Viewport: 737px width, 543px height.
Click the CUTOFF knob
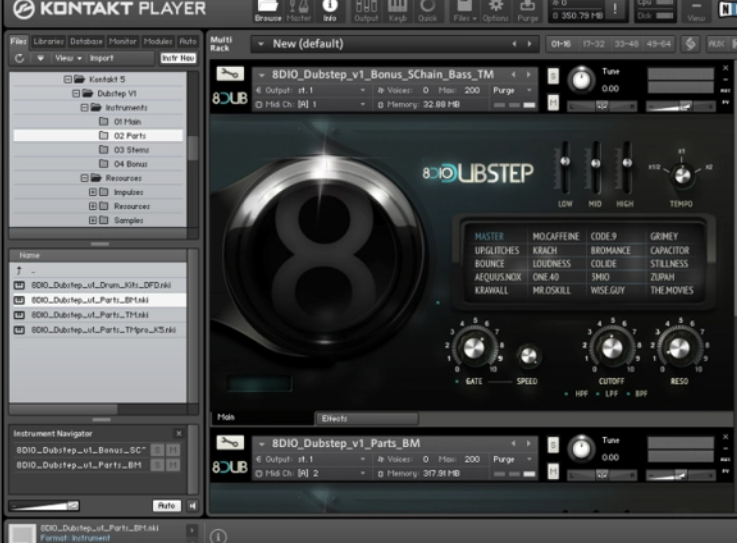pos(612,348)
